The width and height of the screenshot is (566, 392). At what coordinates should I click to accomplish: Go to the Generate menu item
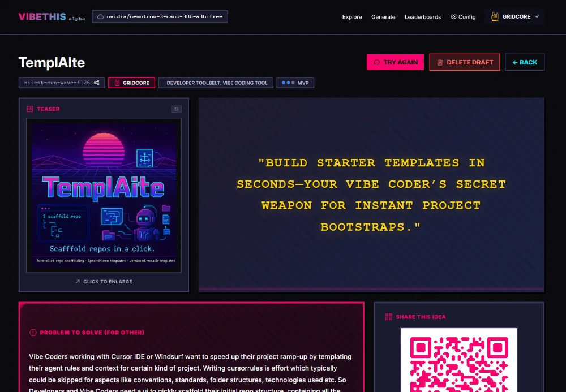(x=383, y=17)
